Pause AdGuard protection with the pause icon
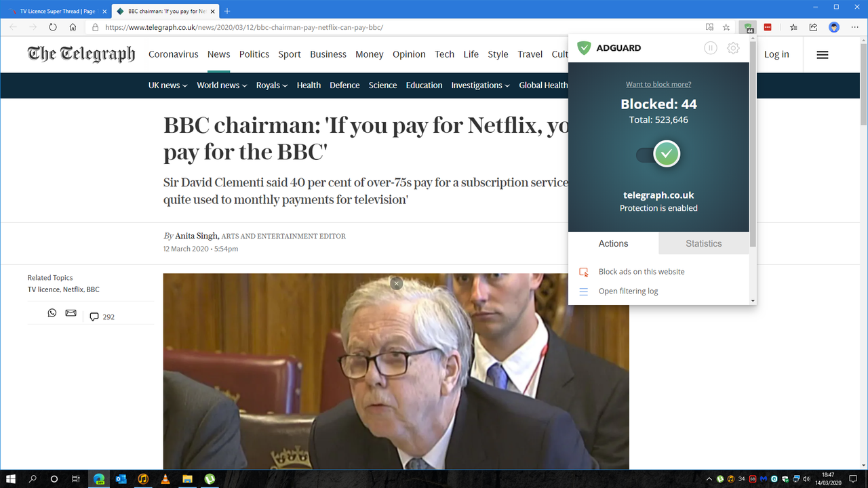 (x=710, y=48)
